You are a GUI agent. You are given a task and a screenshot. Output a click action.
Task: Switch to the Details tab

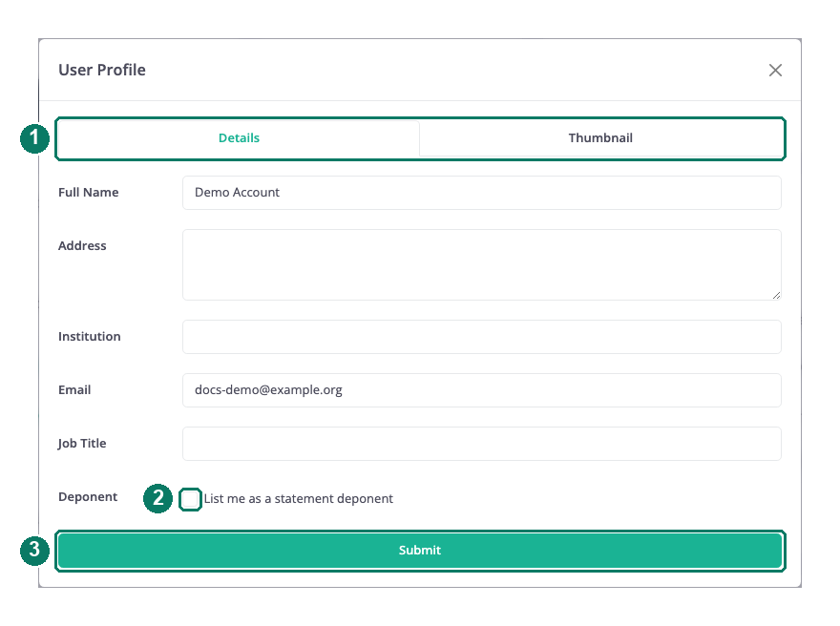[239, 138]
